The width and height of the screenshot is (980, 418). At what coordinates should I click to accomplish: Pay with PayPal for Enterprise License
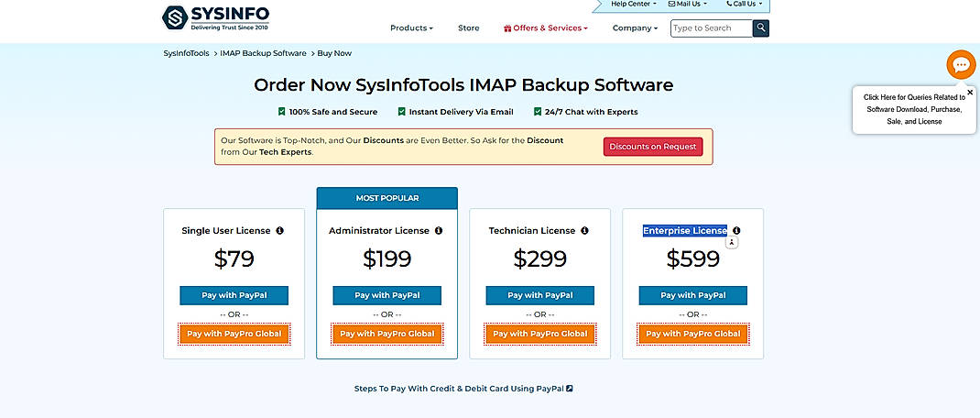[693, 295]
